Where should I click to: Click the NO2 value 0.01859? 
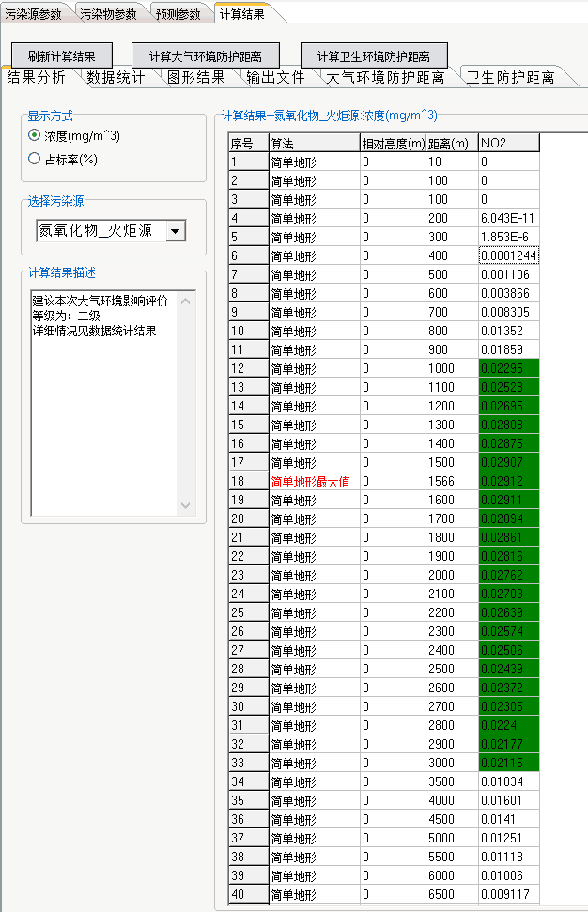click(509, 349)
